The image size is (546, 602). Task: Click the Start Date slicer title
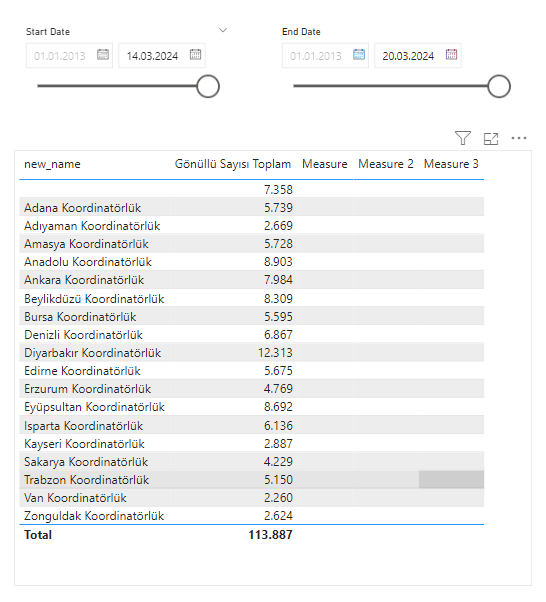click(x=48, y=32)
